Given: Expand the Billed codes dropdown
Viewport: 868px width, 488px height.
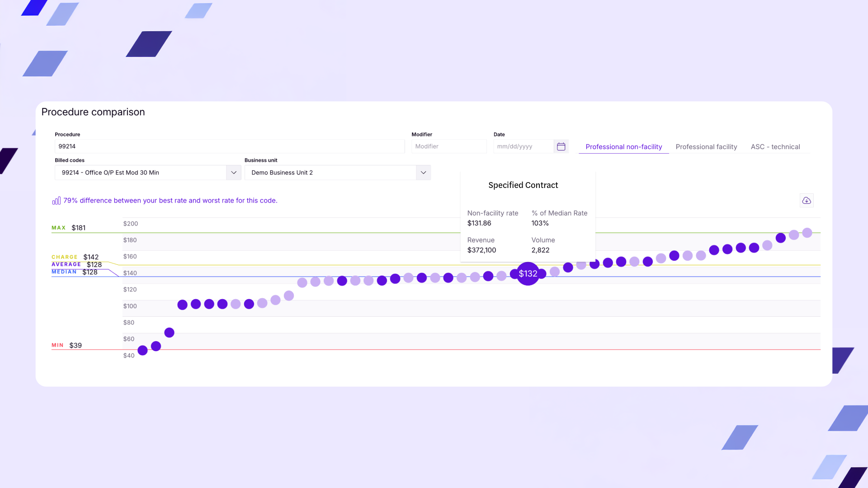Looking at the screenshot, I should pyautogui.click(x=234, y=173).
